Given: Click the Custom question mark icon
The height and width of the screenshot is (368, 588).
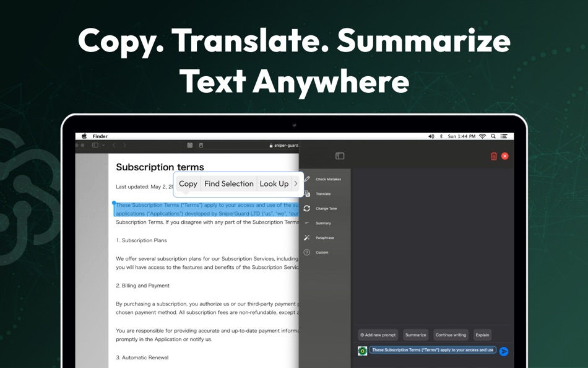Looking at the screenshot, I should click(x=307, y=252).
